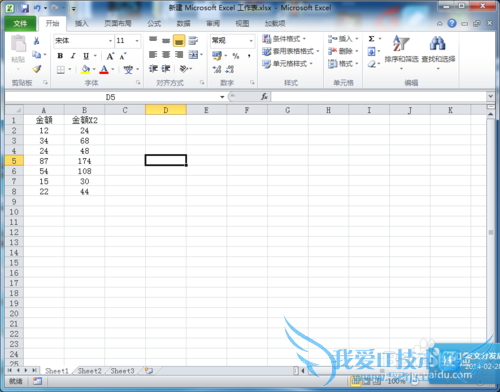Toggle bold formatting
500x392 pixels.
[x=60, y=56]
